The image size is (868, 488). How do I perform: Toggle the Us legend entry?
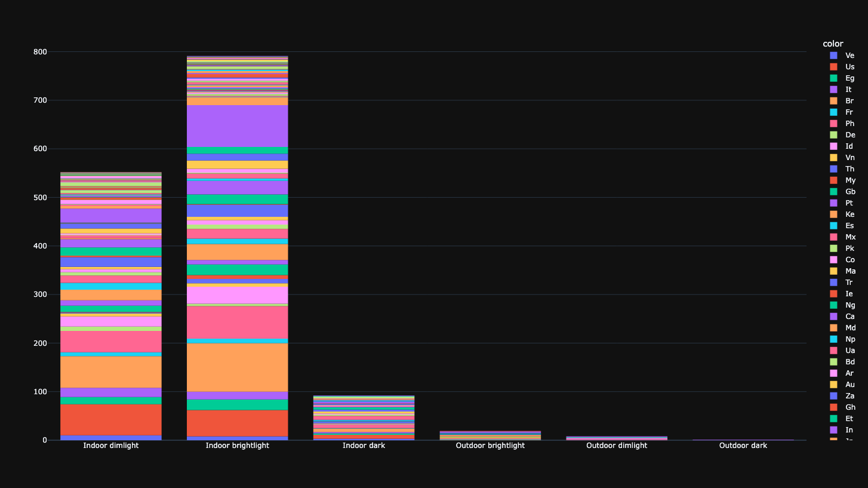(x=842, y=67)
